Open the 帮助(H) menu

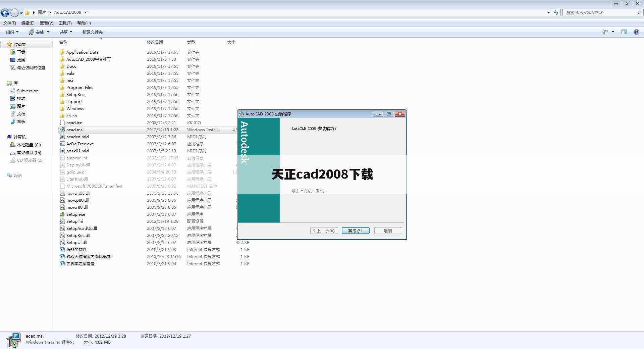84,23
